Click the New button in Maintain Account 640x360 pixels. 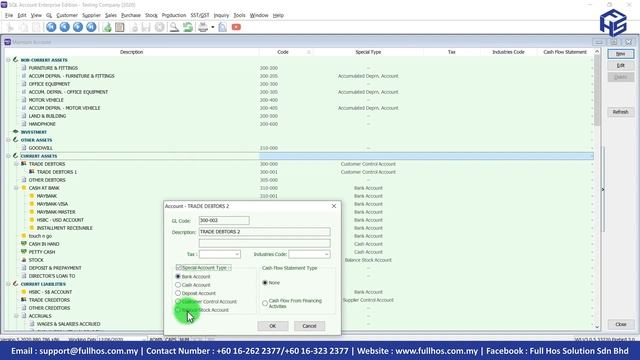pyautogui.click(x=620, y=54)
